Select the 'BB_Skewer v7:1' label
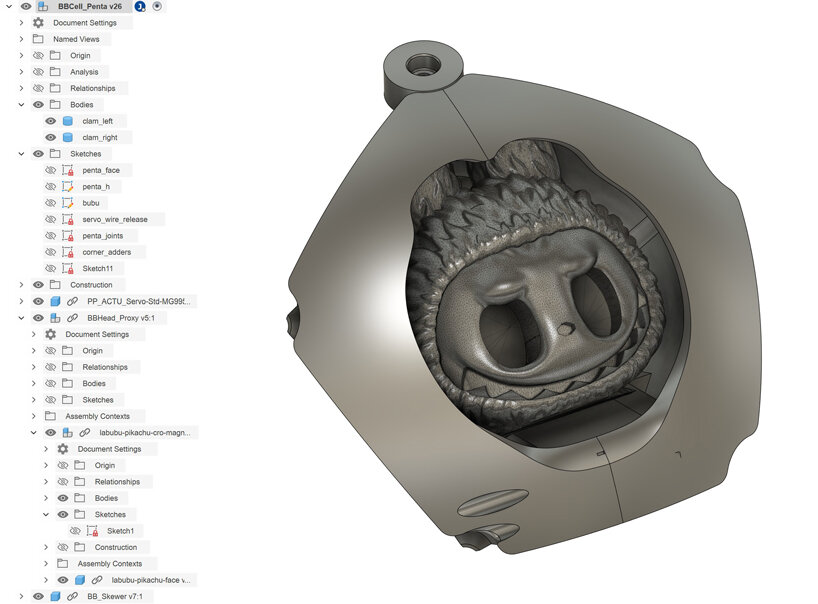Viewport: 818px width, 604px height. (x=115, y=596)
